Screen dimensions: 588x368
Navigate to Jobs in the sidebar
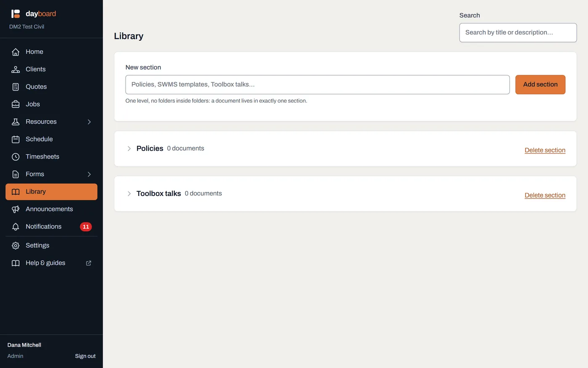[51, 104]
